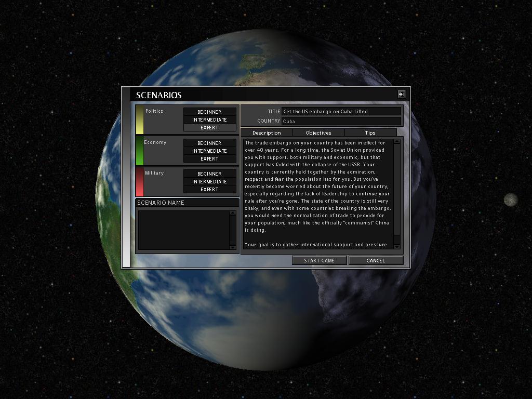Image resolution: width=532 pixels, height=399 pixels.
Task: Click the red Military category bar
Action: pyautogui.click(x=139, y=181)
